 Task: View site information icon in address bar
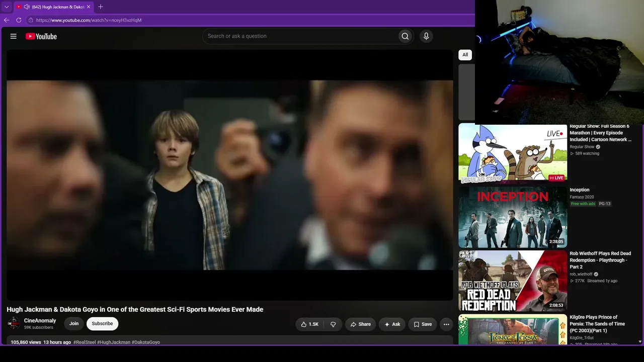pos(31,20)
